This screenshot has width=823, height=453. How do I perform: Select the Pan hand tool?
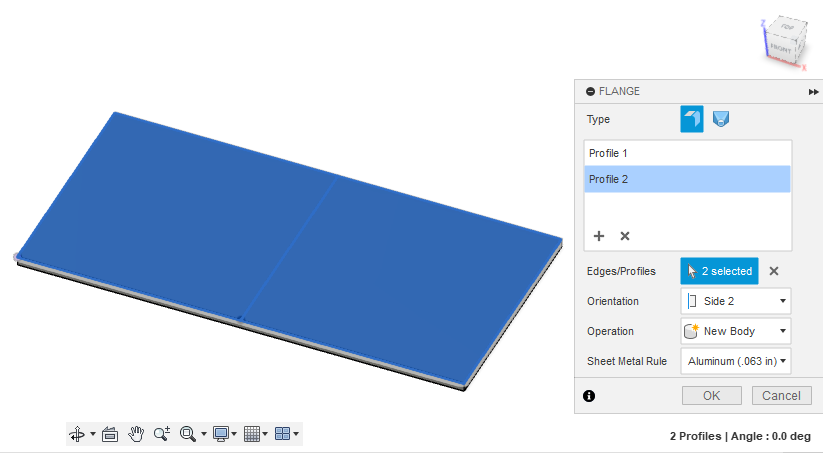click(x=136, y=434)
